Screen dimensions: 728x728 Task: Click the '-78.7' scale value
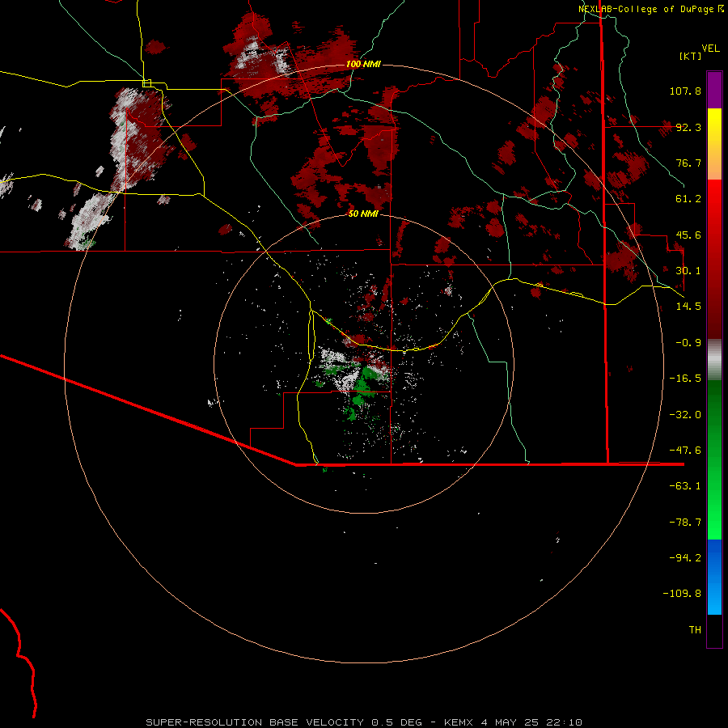pyautogui.click(x=685, y=523)
